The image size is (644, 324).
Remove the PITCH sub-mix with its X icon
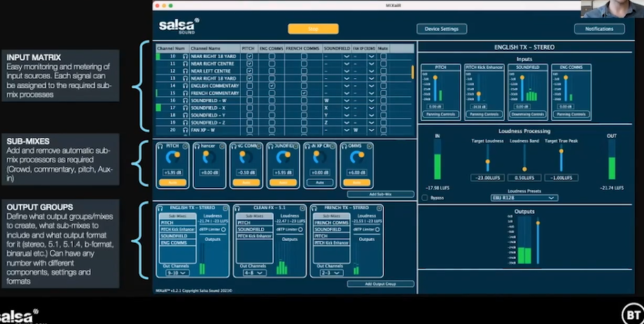pos(184,146)
